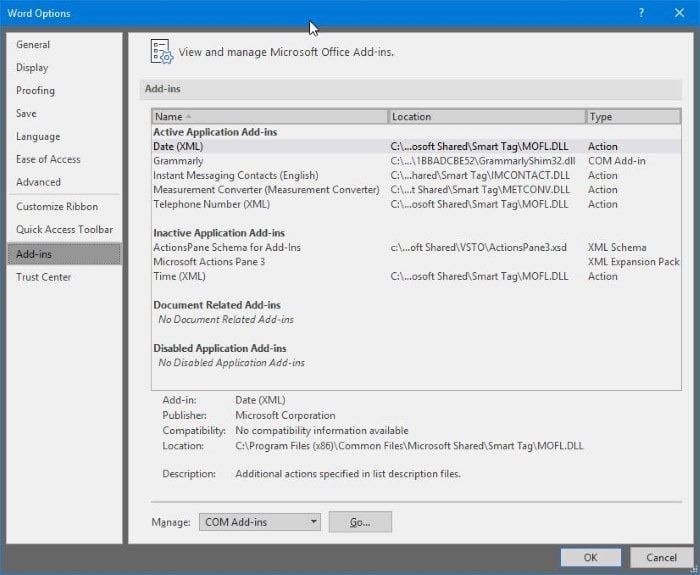
Task: Select the Date (XML) add-in row
Action: 416,146
